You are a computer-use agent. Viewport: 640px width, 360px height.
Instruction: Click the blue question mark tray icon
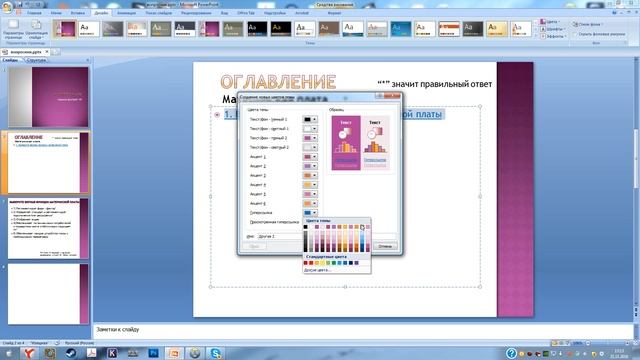(511, 353)
